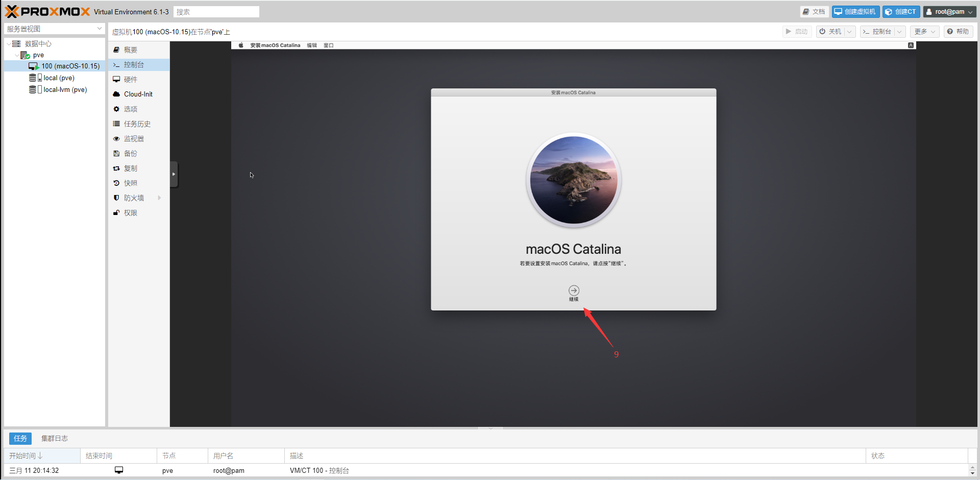Screen dimensions: 980x480
Task: Click the search input field
Action: pyautogui.click(x=216, y=12)
